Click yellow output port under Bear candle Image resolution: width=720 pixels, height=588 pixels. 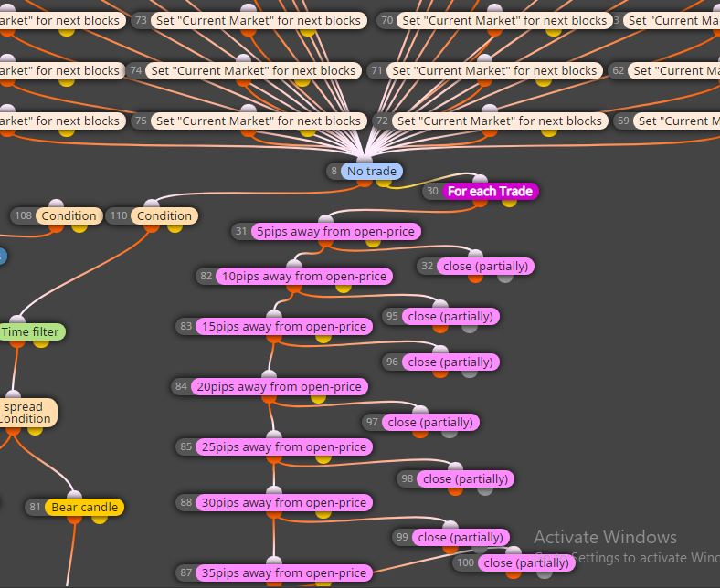(100, 519)
